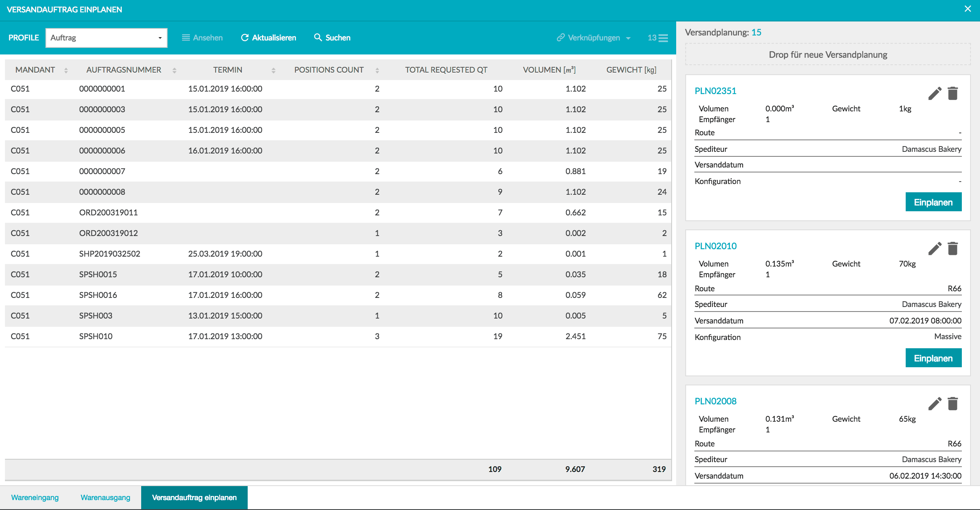Click Versanddatum 06.02.2019 14:30:00 value

coord(925,476)
